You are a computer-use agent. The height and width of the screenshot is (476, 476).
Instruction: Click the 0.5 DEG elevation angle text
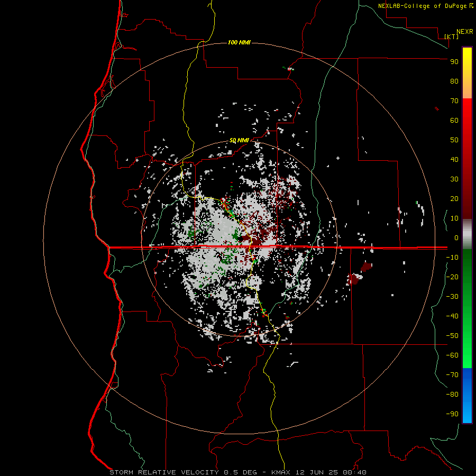coord(241,472)
